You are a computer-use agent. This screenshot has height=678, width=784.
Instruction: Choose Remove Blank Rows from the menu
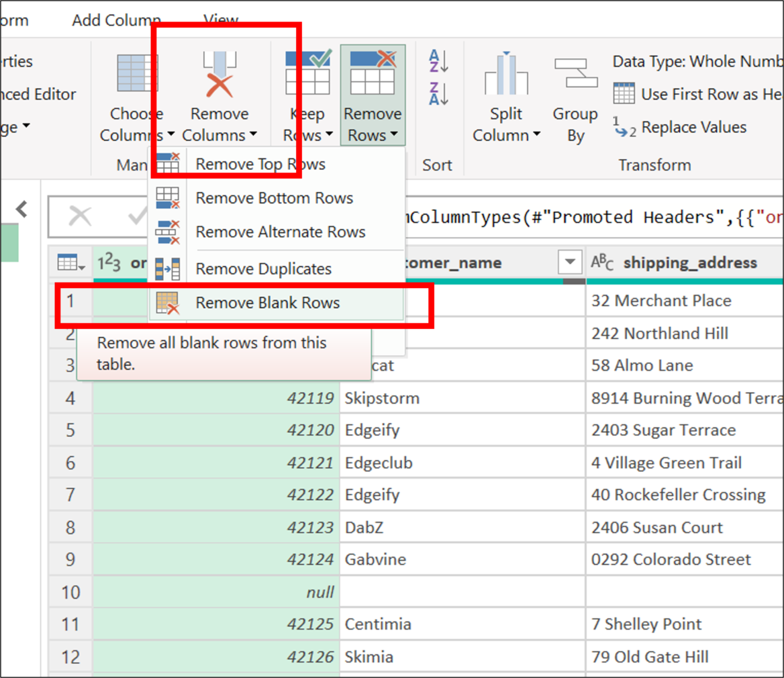(x=267, y=303)
